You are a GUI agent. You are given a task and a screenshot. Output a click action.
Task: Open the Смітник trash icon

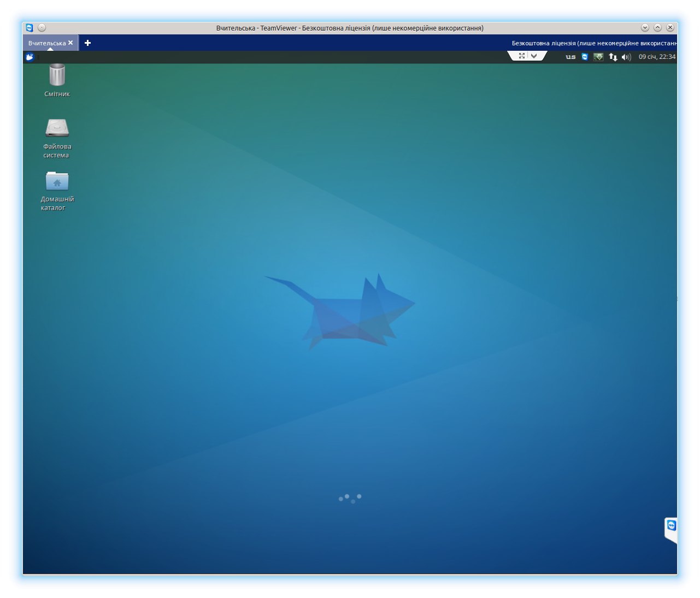pyautogui.click(x=57, y=75)
